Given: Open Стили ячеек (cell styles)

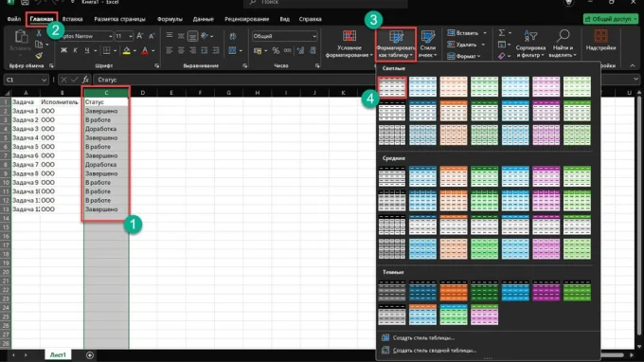Looking at the screenshot, I should click(427, 44).
